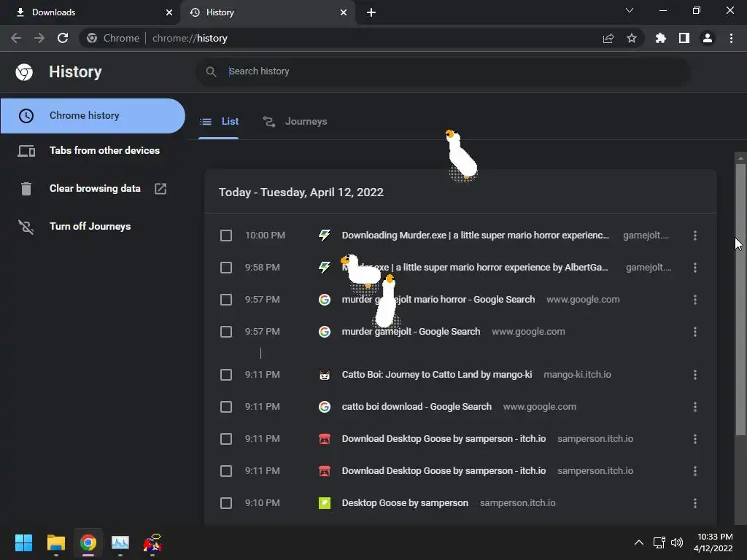Click the Chrome taskbar icon
Viewport: 747px width, 560px height.
88,542
